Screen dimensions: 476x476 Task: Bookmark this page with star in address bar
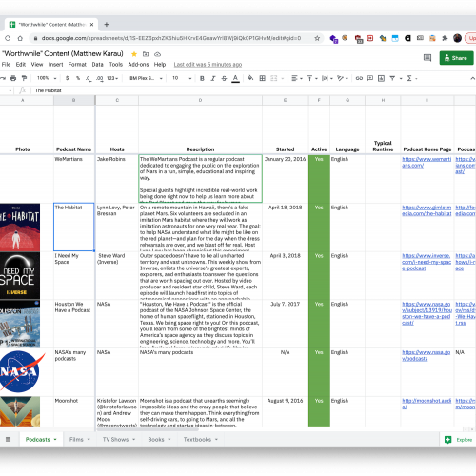click(317, 38)
